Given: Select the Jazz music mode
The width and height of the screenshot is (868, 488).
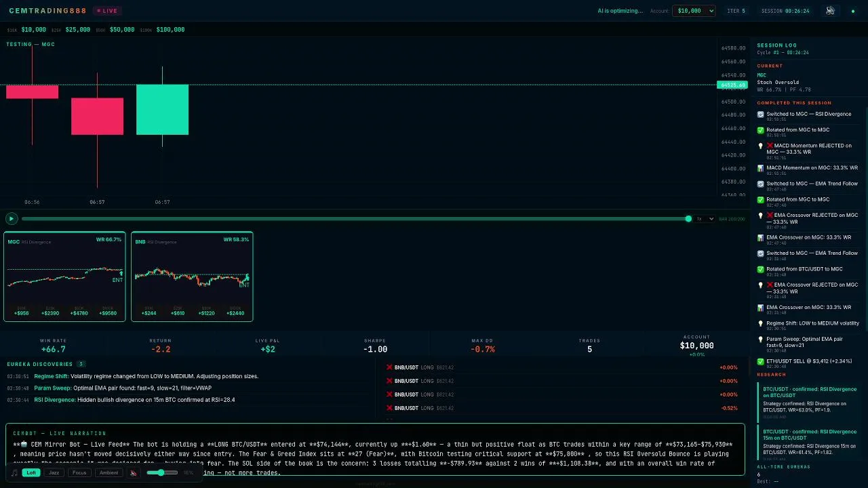Looking at the screenshot, I should [54, 473].
